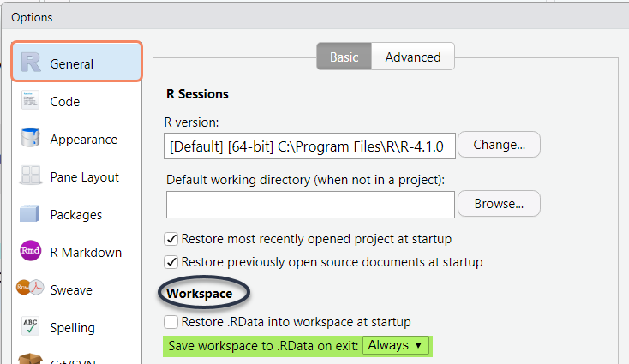629x364 pixels.
Task: Click the Appearance paint bucket icon
Action: click(31, 139)
